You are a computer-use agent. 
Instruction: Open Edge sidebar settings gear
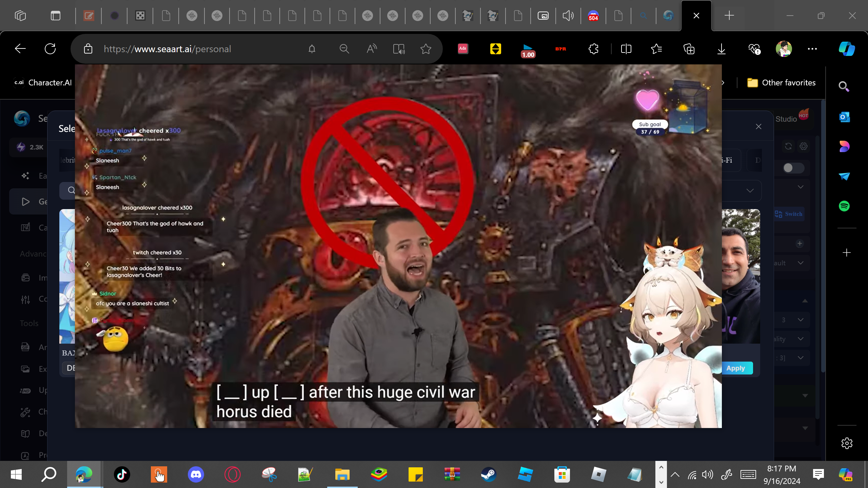click(x=847, y=443)
